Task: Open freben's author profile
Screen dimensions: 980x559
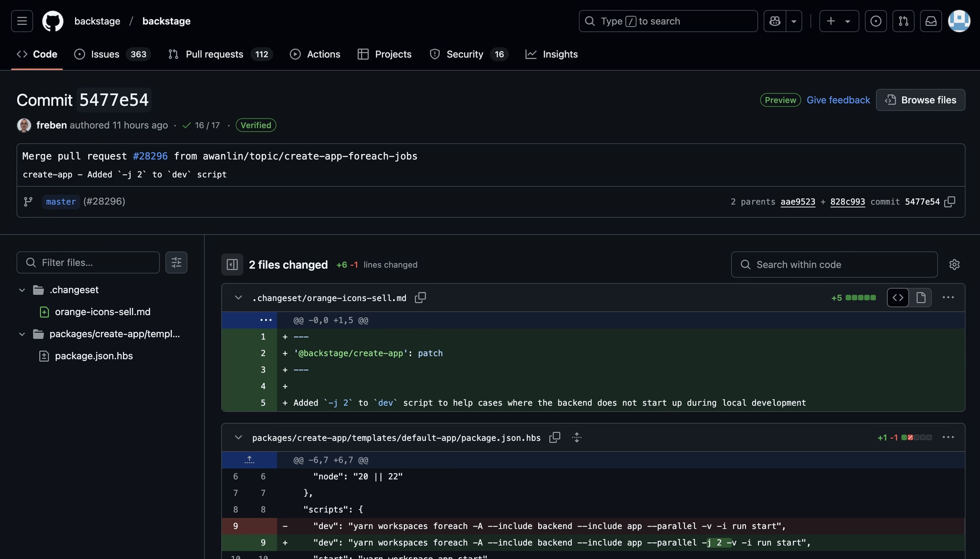Action: pos(51,125)
